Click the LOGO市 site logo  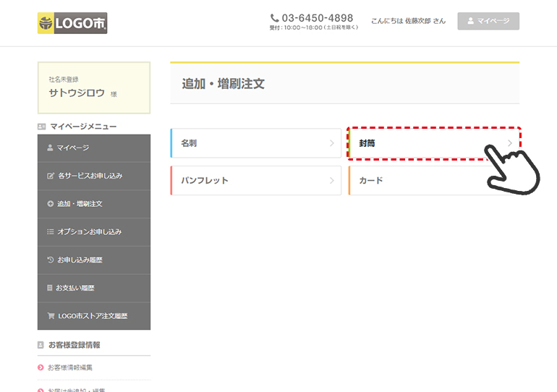(x=72, y=23)
